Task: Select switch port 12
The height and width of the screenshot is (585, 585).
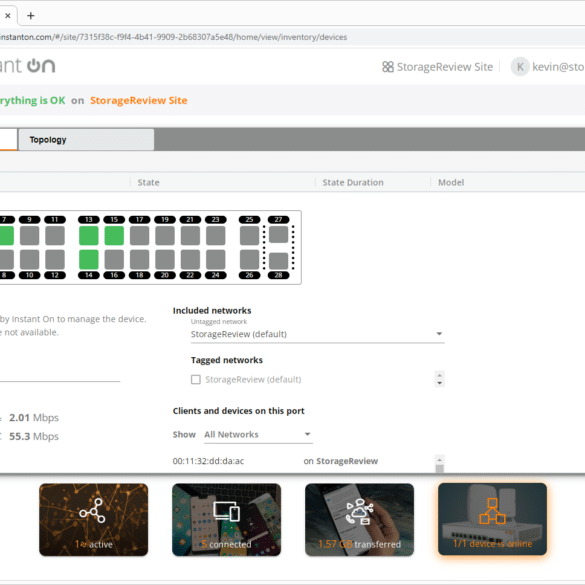Action: 55,259
